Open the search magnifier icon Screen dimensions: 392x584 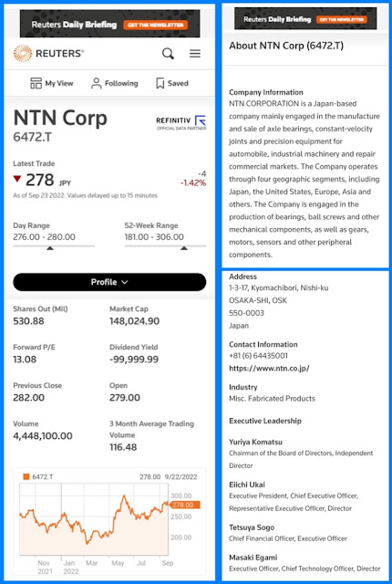click(x=168, y=54)
